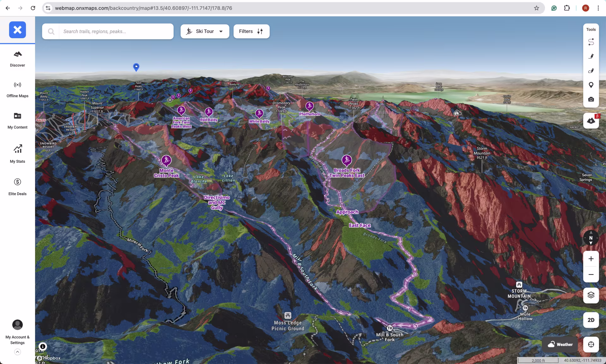Open the map layers panel
This screenshot has width=606, height=364.
591,295
